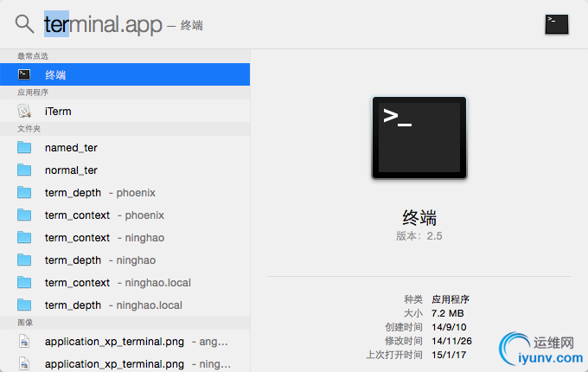
Task: Click folder icon of term_depth phoenix
Action: click(x=24, y=192)
